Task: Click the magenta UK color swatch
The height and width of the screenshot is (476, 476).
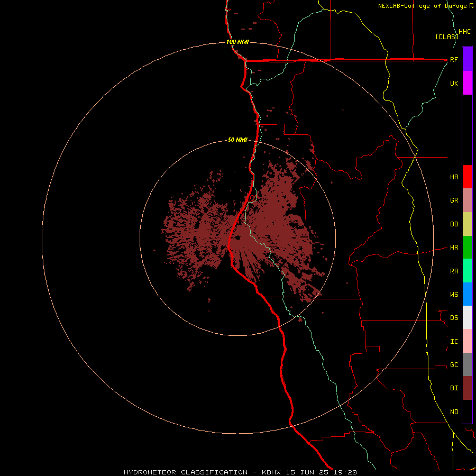Action: click(x=467, y=83)
